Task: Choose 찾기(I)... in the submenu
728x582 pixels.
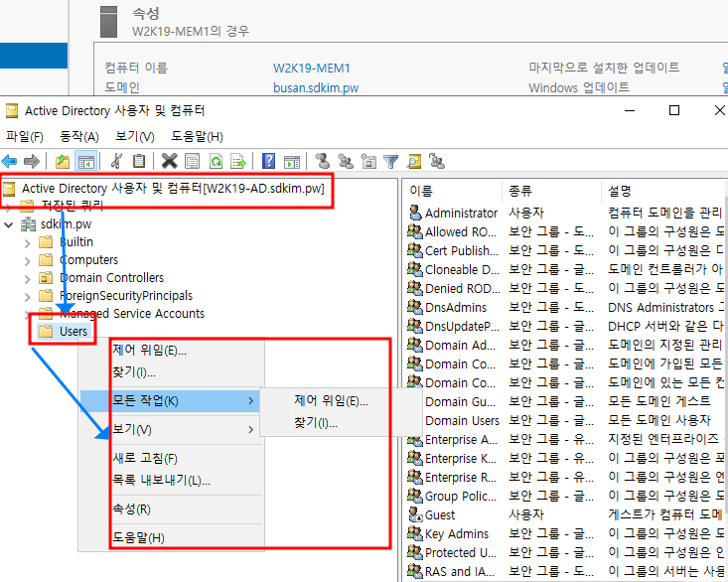Action: pos(316,423)
